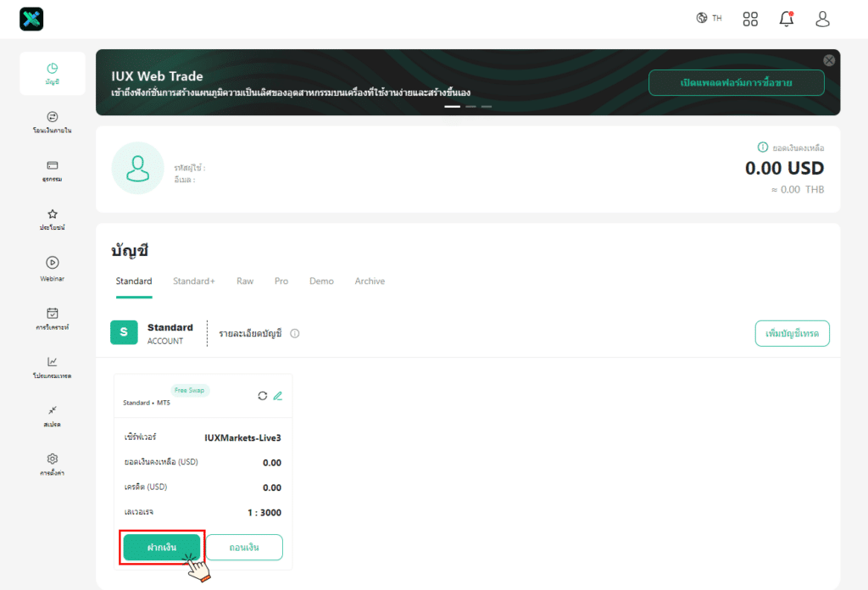The height and width of the screenshot is (590, 868).
Task: Click เพิ่มบัญชีเทรด add account button
Action: coord(793,333)
